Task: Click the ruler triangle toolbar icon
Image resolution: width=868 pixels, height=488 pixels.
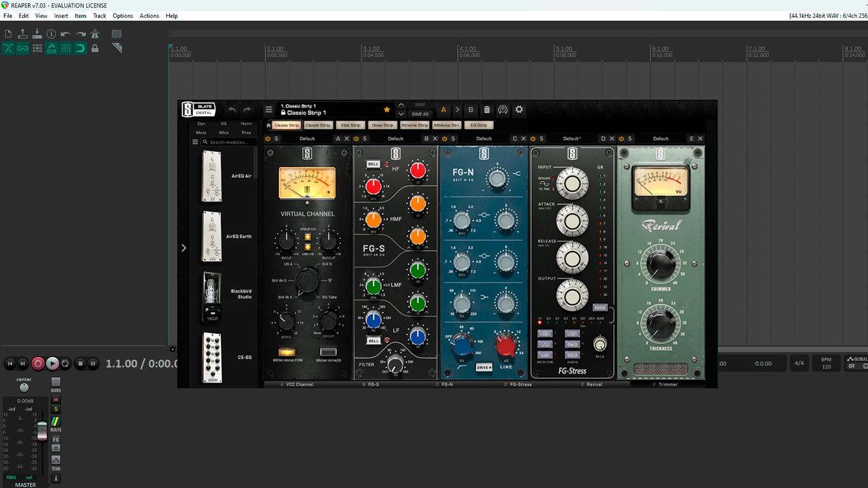Action: (117, 48)
